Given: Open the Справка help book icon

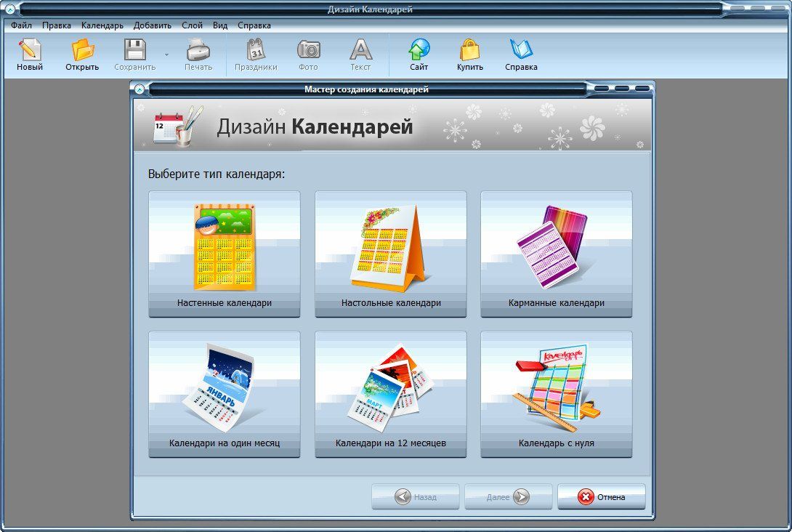Looking at the screenshot, I should (x=521, y=50).
